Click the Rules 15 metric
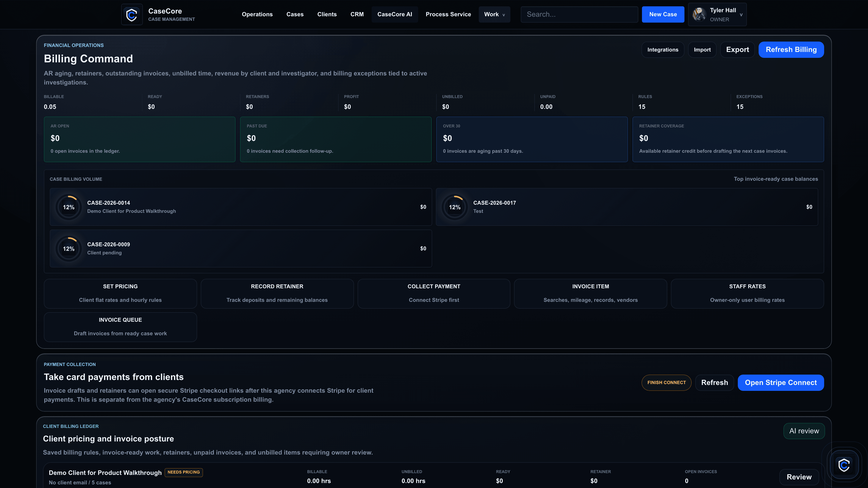 click(645, 102)
